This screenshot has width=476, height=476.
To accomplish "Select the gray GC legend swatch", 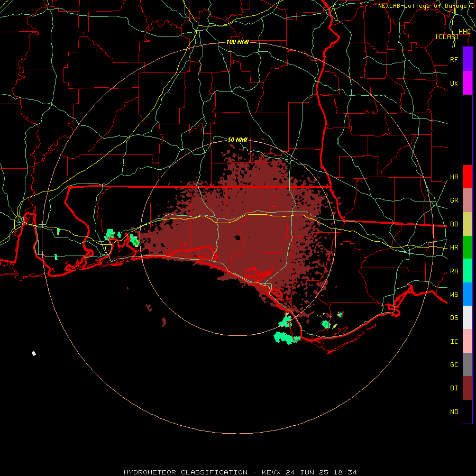I will point(467,364).
